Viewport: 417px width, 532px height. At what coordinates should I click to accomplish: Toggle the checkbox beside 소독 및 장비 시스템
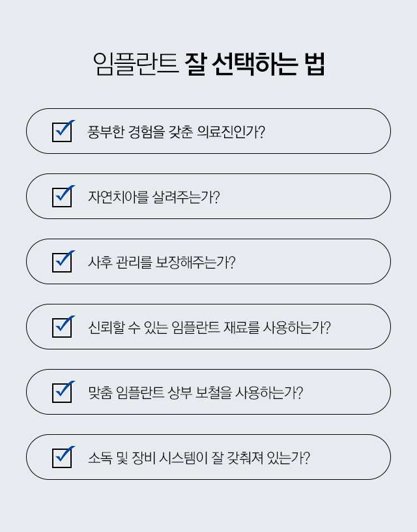pyautogui.click(x=62, y=458)
